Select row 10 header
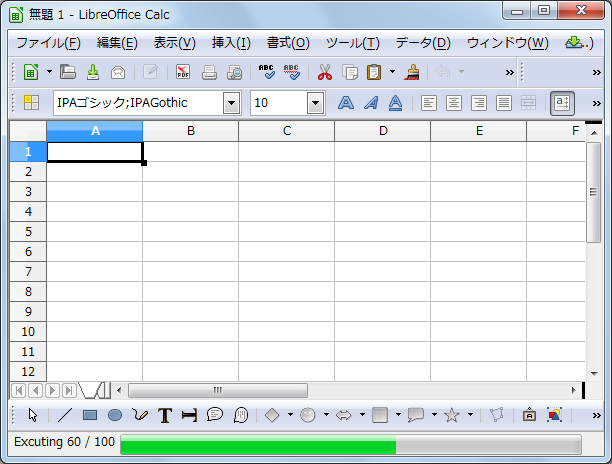 [x=28, y=332]
